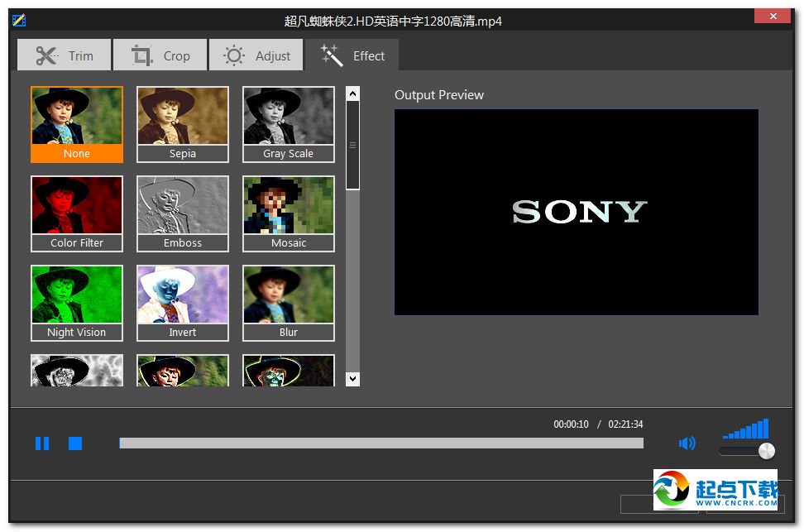This screenshot has height=532, width=804.
Task: Apply the Sepia effect
Action: [183, 125]
